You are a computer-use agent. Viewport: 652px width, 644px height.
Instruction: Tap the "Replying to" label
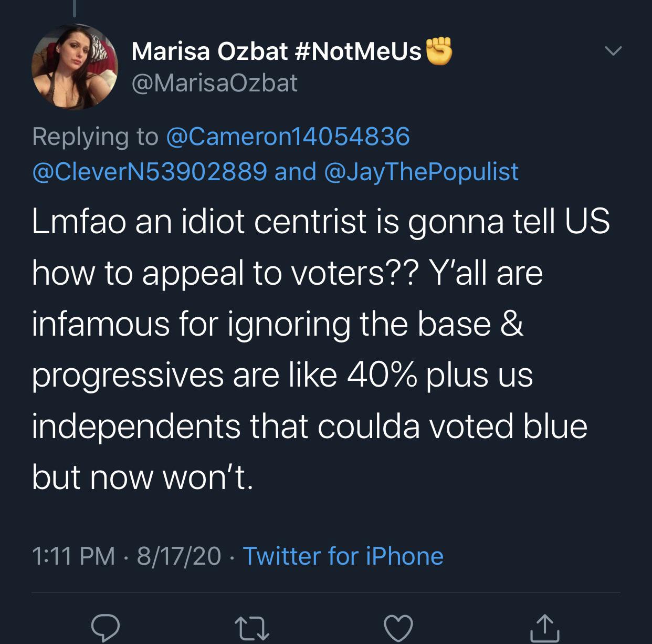(95, 137)
